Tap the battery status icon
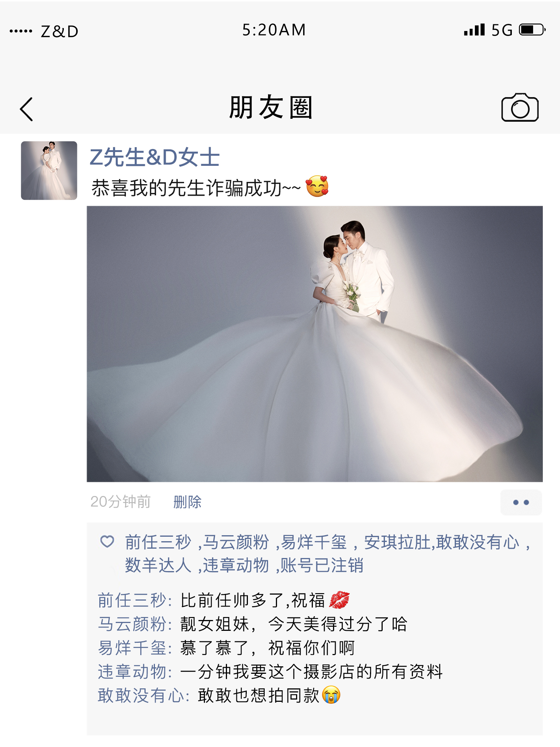This screenshot has height=747, width=560. 533,30
